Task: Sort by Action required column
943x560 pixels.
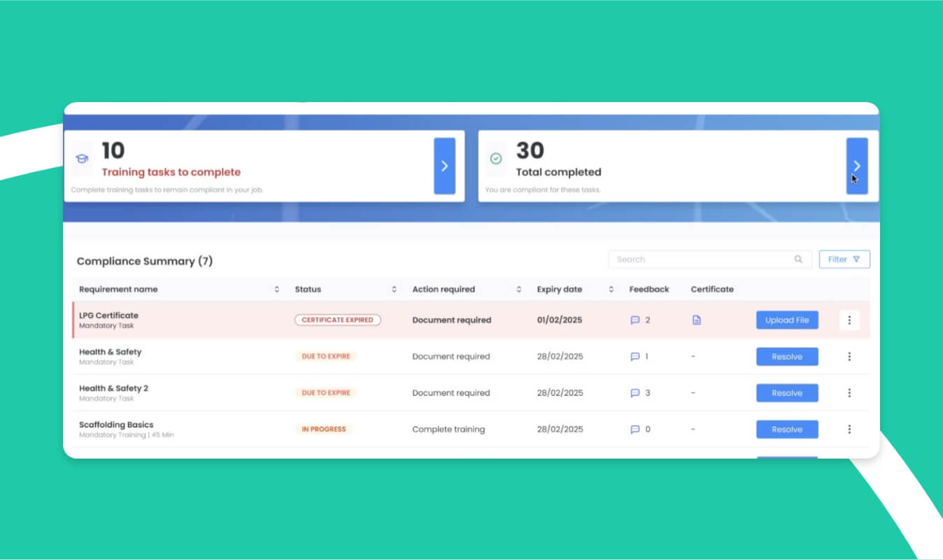Action: coord(518,289)
